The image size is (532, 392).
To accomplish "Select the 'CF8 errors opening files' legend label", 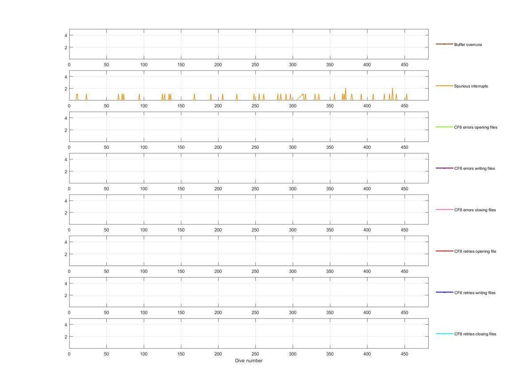I will 476,127.
